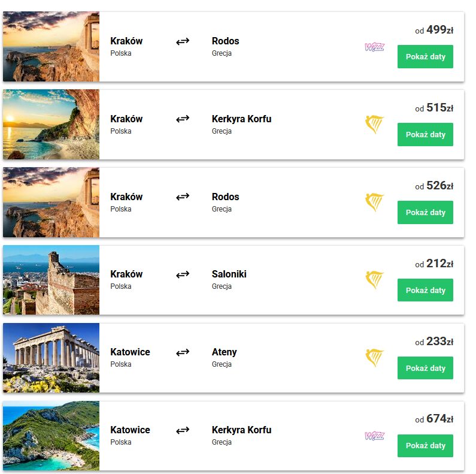This screenshot has height=474, width=476.
Task: Click Ryanair logo on Kraków–Rodos 526zł offer
Action: (374, 203)
